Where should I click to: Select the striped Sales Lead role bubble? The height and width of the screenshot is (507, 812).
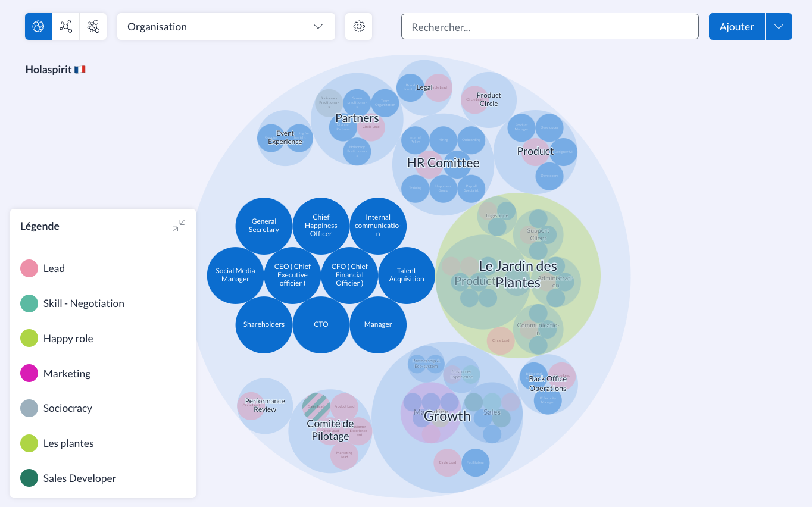pos(316,407)
